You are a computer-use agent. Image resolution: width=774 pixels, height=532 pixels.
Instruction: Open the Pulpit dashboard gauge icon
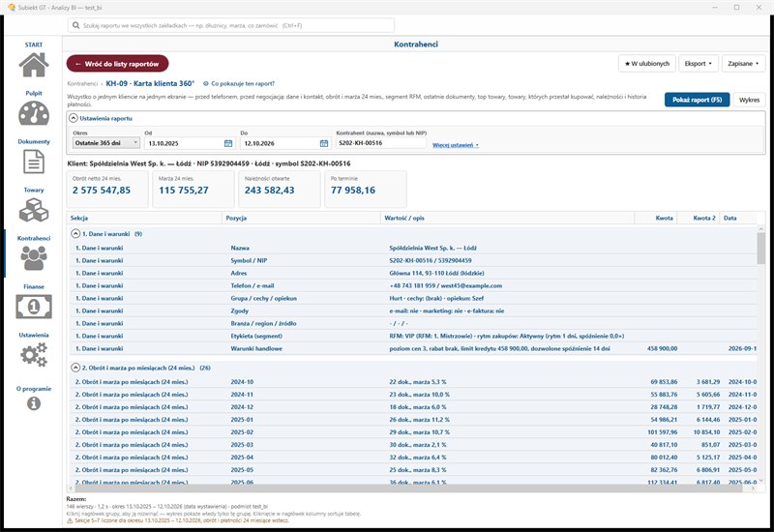[x=34, y=113]
